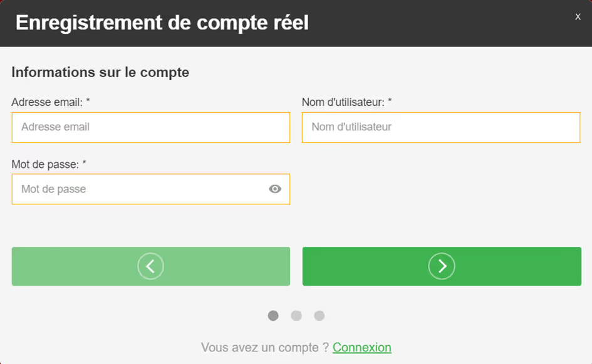592x364 pixels.
Task: Open the Connexion login link
Action: click(x=362, y=348)
